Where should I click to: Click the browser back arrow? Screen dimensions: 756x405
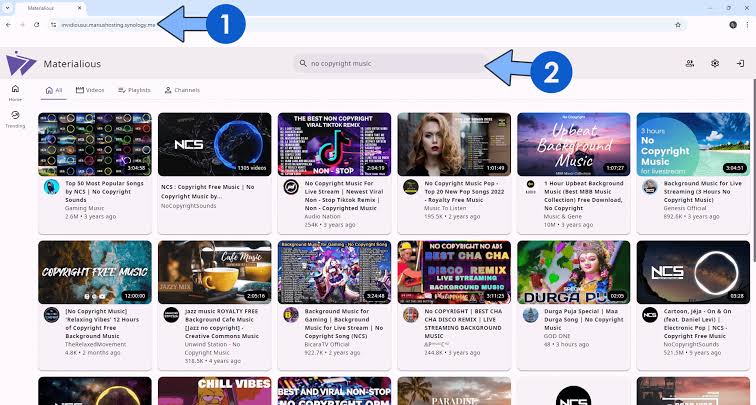tap(8, 25)
